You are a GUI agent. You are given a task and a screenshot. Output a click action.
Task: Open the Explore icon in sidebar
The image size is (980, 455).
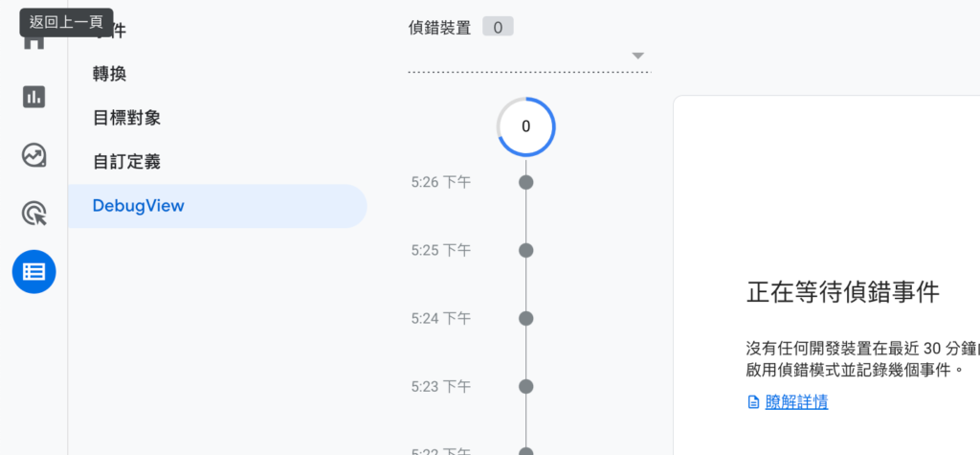point(34,155)
